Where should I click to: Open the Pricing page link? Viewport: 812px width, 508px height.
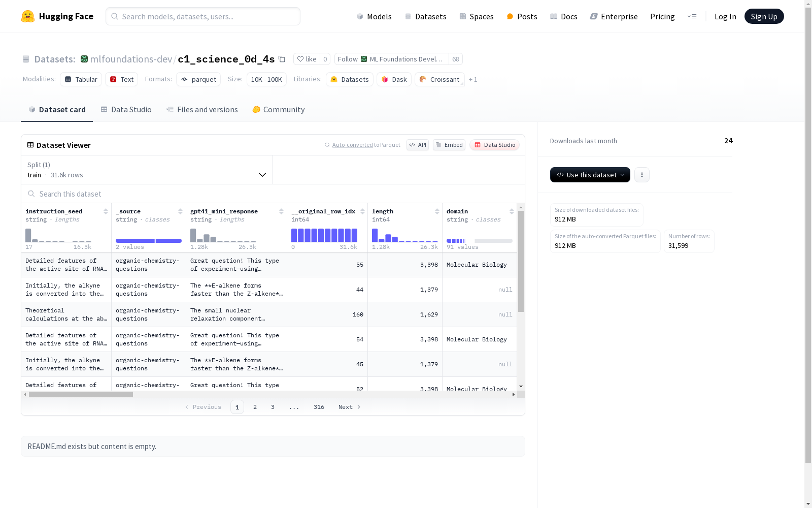[662, 16]
